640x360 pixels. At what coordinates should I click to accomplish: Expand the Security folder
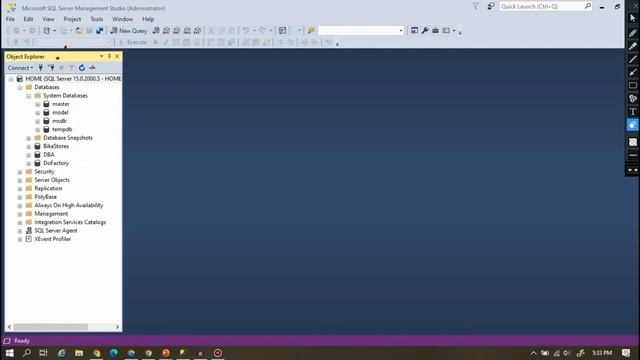tap(20, 172)
